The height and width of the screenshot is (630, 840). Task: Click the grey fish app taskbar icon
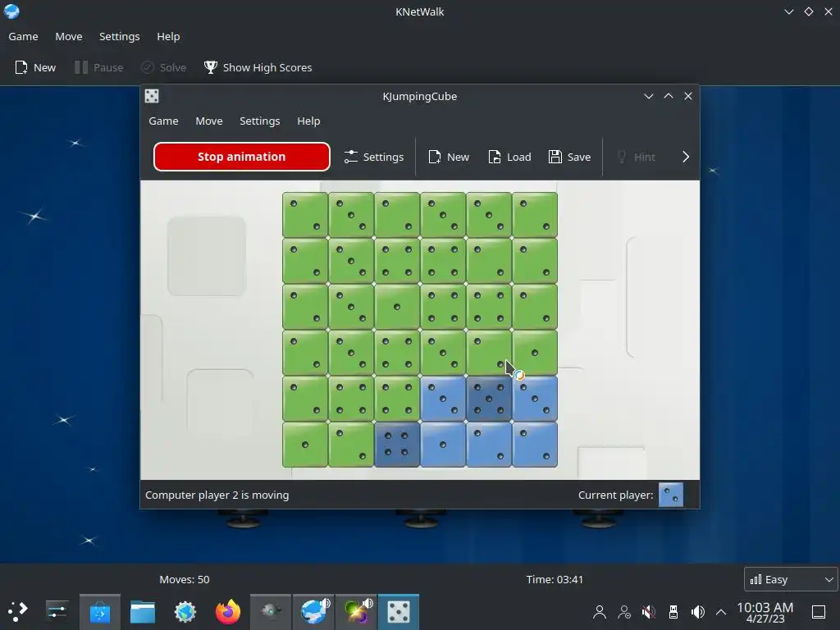point(271,611)
